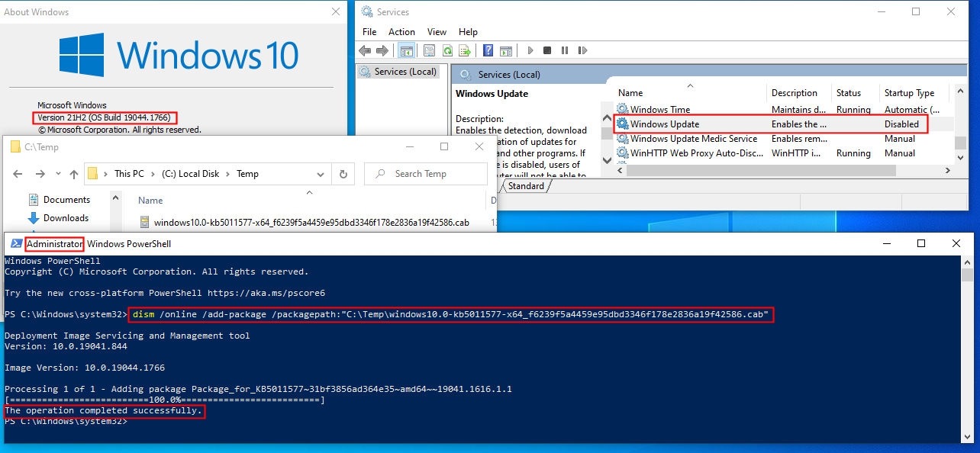The image size is (980, 453).
Task: Open the View menu in Services
Action: click(x=437, y=32)
